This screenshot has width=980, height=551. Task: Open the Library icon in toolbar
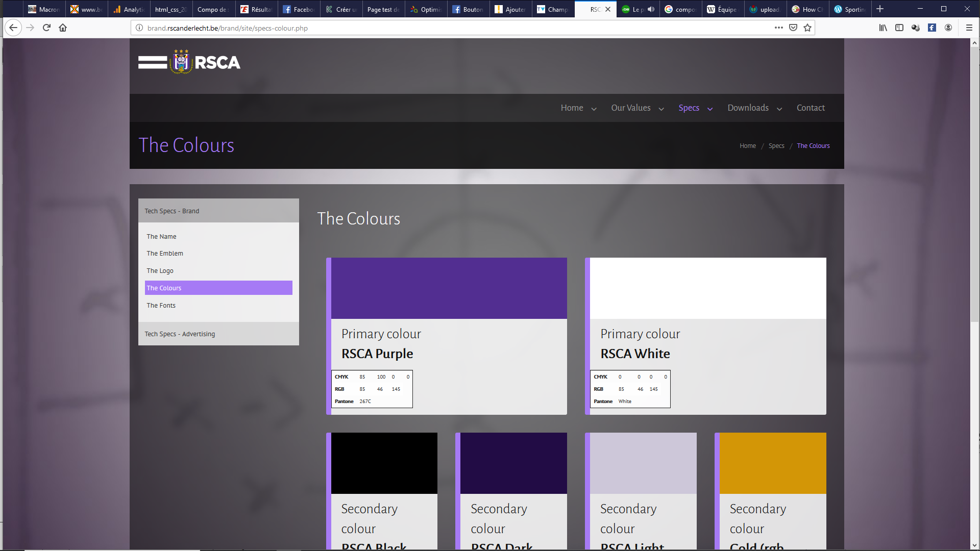[x=883, y=28]
